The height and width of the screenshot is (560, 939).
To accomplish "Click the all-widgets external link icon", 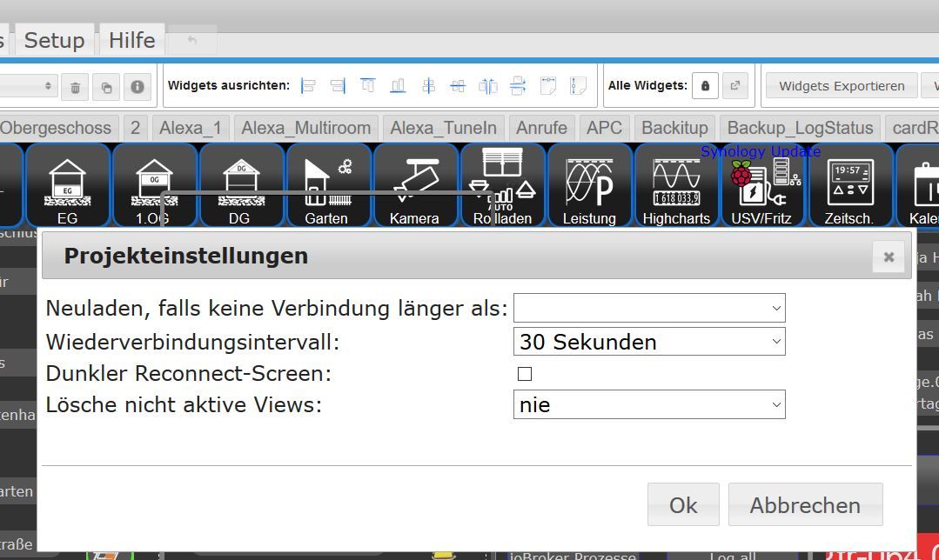I will pyautogui.click(x=735, y=86).
